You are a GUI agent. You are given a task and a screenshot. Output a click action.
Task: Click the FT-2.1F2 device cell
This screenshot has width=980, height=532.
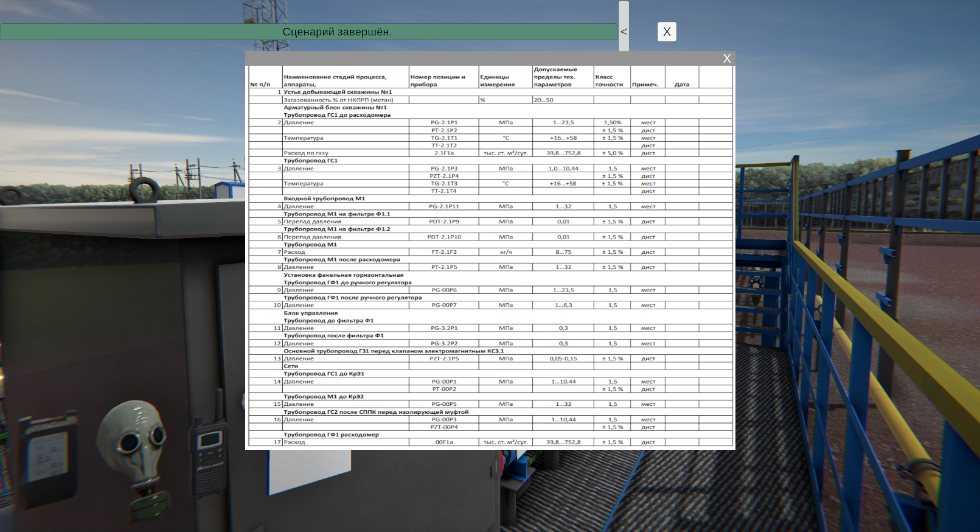click(x=444, y=252)
